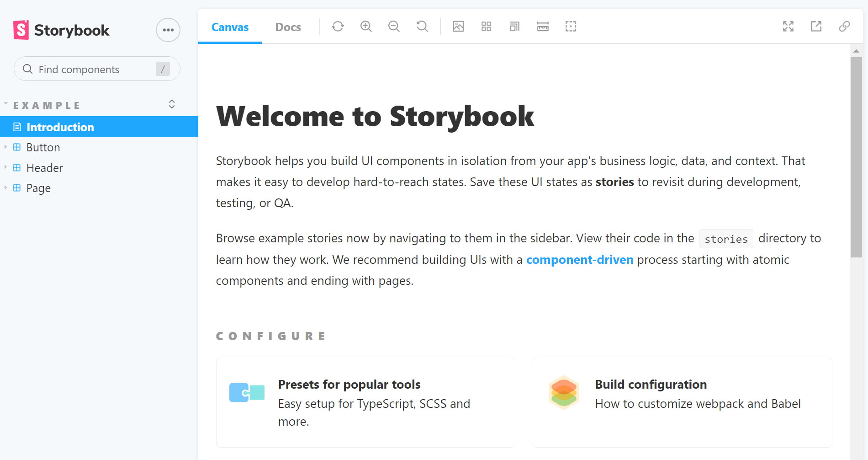Open Build configuration card

pos(682,402)
